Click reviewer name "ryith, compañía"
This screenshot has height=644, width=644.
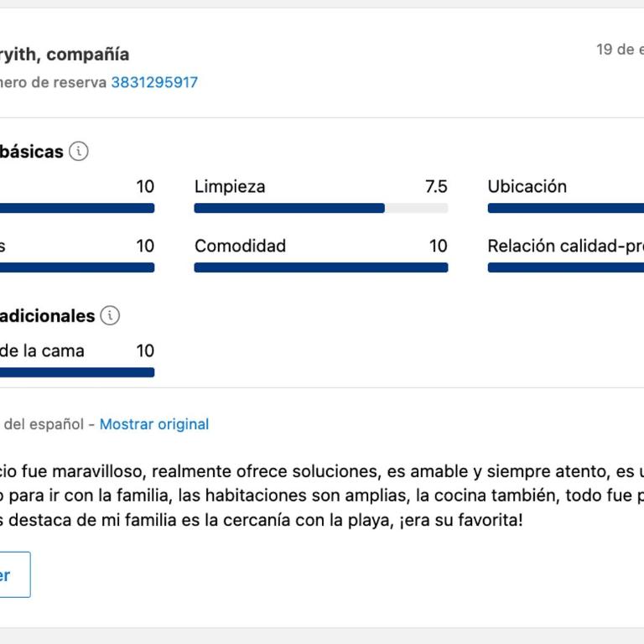tap(65, 55)
